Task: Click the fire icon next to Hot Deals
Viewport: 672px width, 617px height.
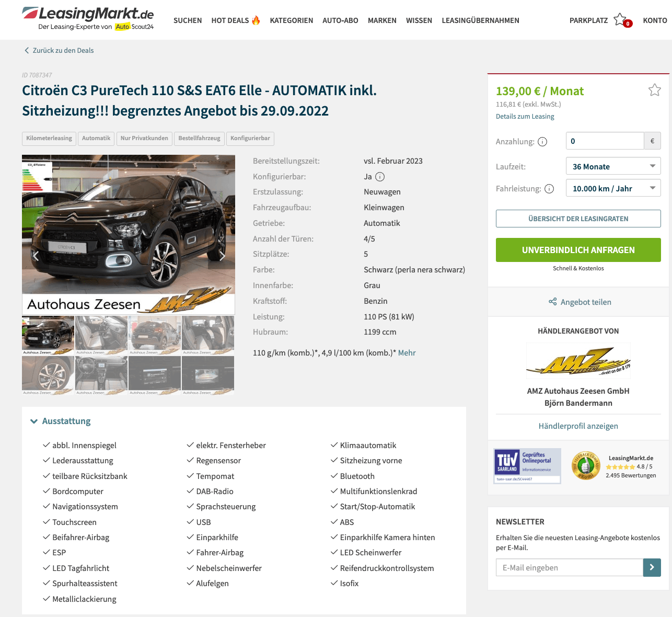Action: coord(256,20)
